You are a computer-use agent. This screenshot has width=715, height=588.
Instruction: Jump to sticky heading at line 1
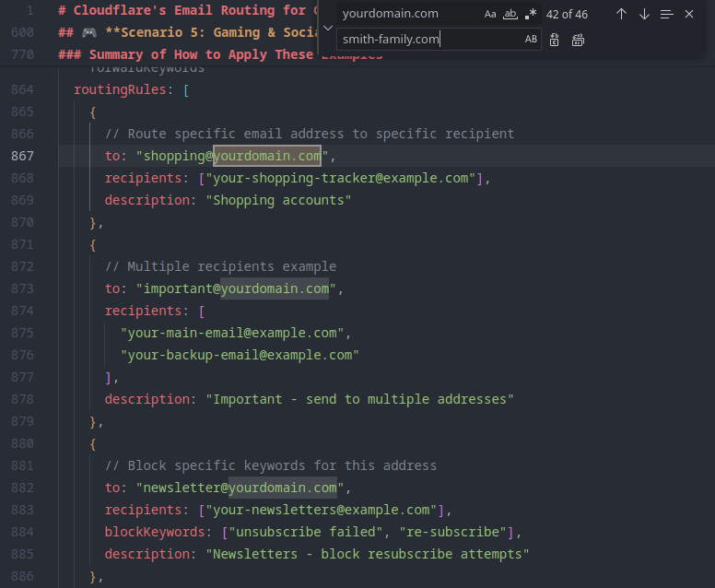pyautogui.click(x=184, y=10)
